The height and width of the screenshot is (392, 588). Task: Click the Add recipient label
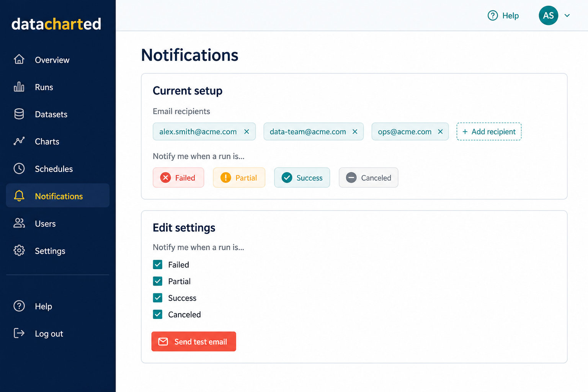[493, 132]
